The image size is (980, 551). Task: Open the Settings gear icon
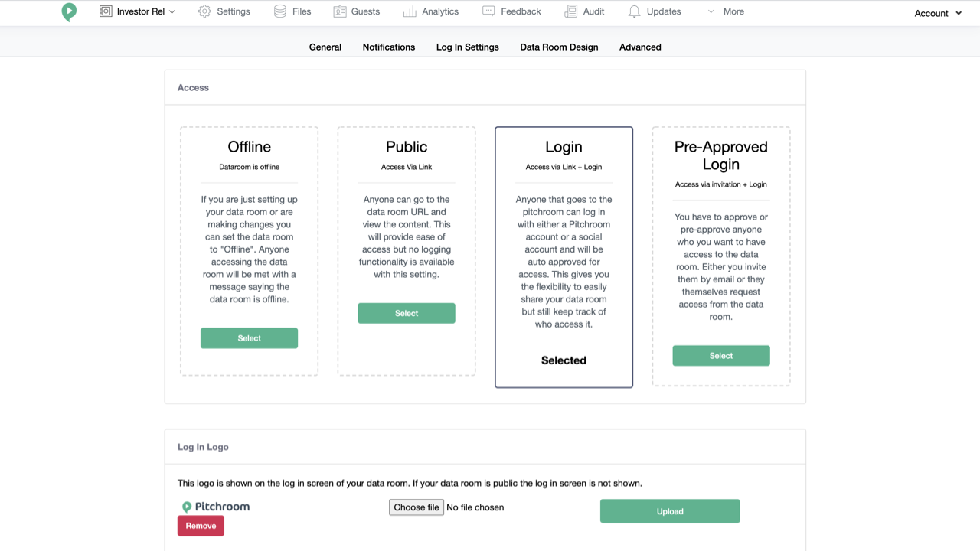coord(204,11)
